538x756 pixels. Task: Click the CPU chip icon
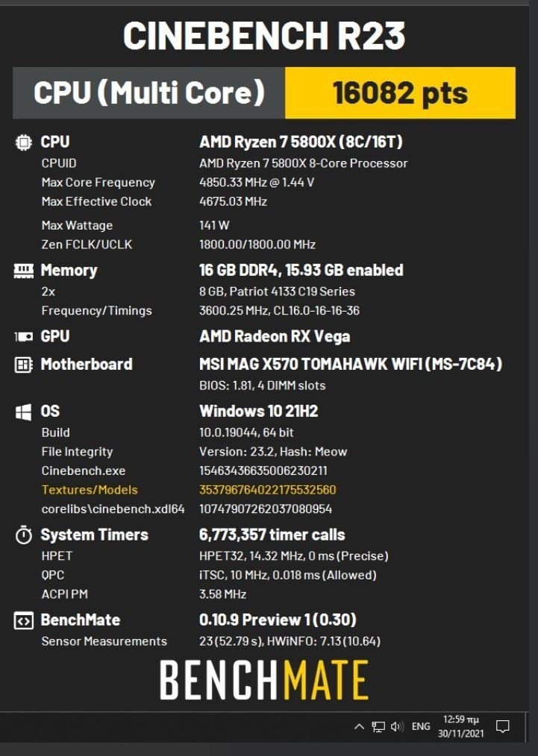(23, 142)
